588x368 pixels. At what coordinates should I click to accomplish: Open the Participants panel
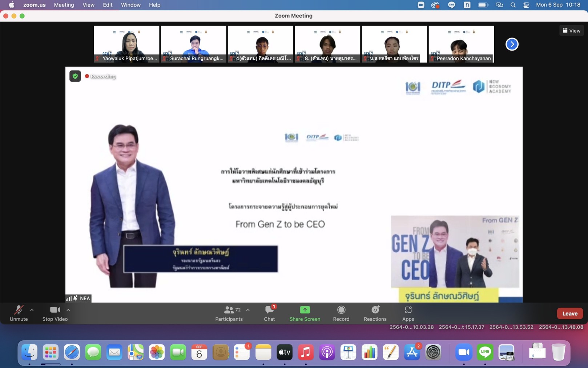click(x=229, y=313)
